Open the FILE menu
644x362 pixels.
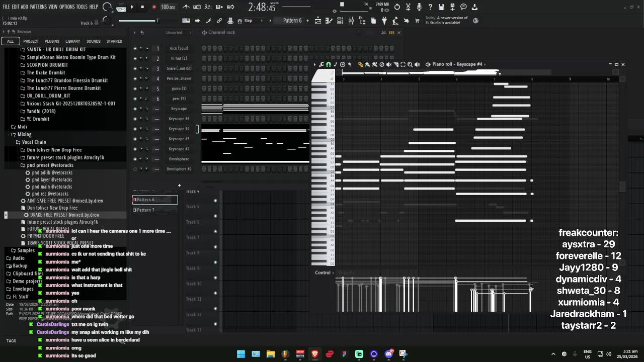pos(6,7)
